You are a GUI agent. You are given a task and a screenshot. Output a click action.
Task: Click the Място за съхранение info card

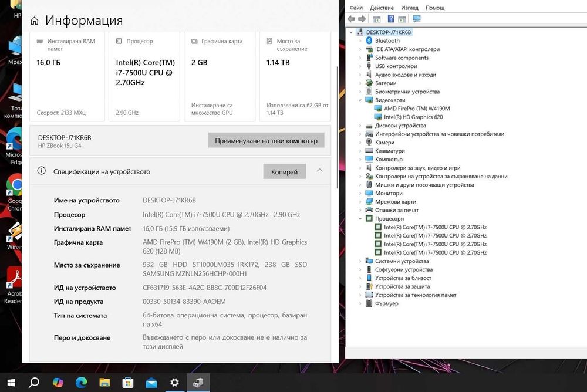(295, 76)
